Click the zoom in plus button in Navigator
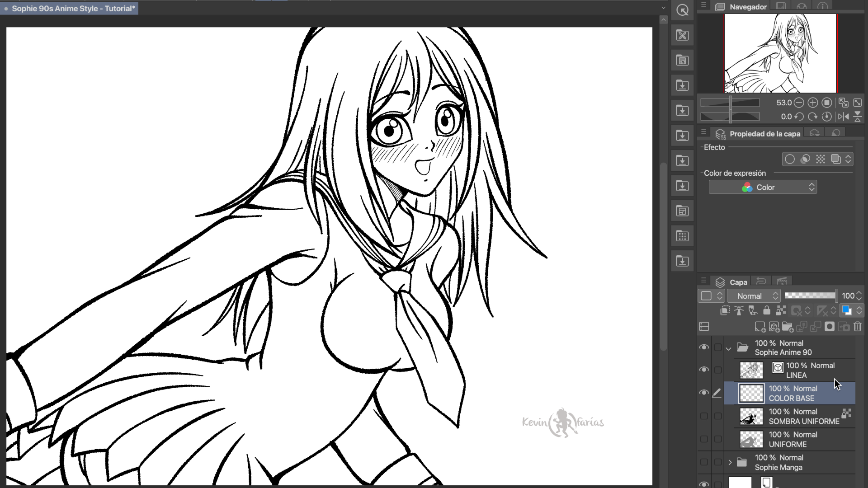Screen dimensions: 868x488 pyautogui.click(x=812, y=103)
